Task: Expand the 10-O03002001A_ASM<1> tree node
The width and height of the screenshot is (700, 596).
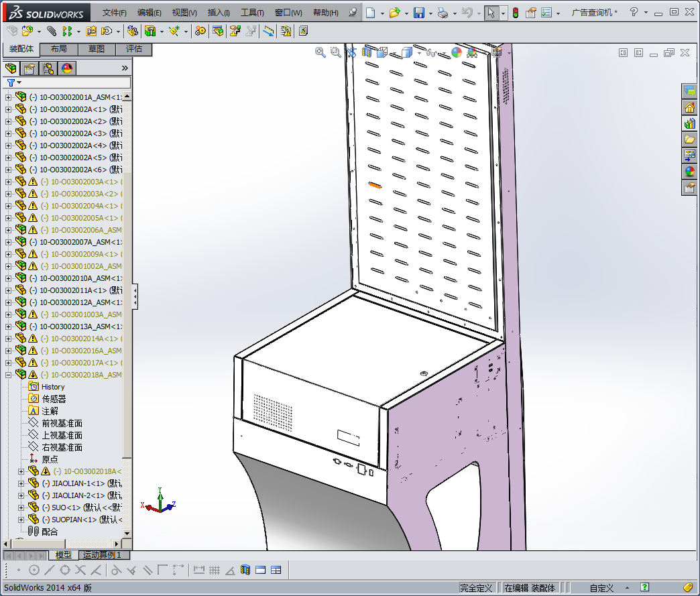Action: [x=8, y=97]
